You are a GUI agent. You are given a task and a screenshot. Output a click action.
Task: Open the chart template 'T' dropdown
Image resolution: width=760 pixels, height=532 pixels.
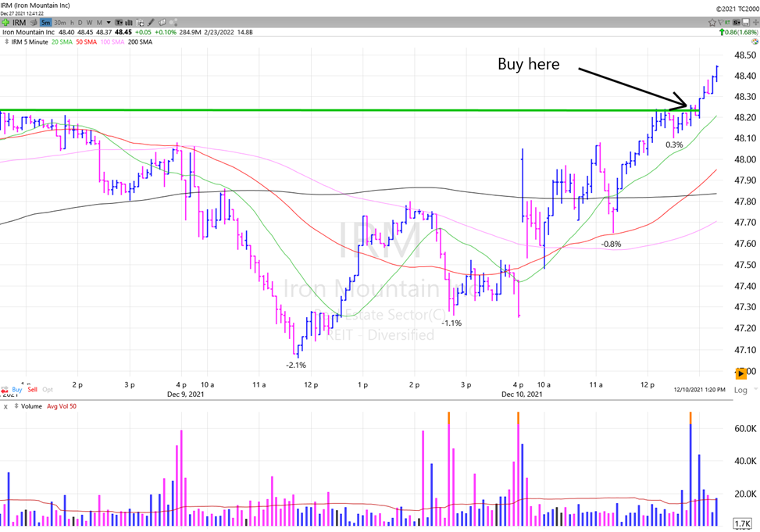coord(119,23)
